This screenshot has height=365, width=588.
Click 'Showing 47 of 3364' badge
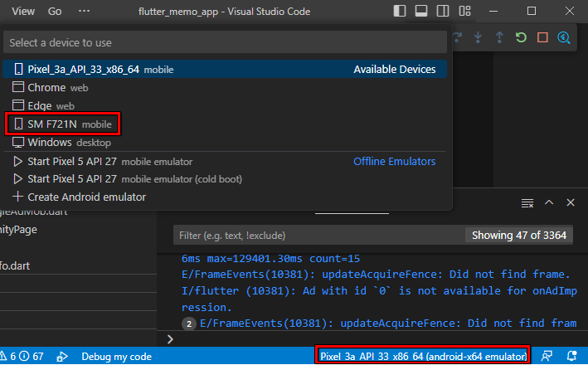[x=519, y=236]
